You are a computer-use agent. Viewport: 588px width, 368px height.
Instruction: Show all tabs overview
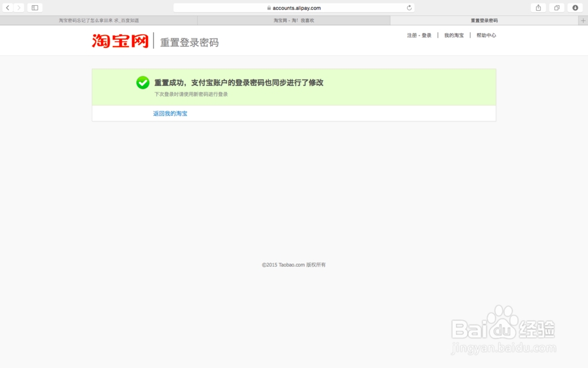coord(556,8)
